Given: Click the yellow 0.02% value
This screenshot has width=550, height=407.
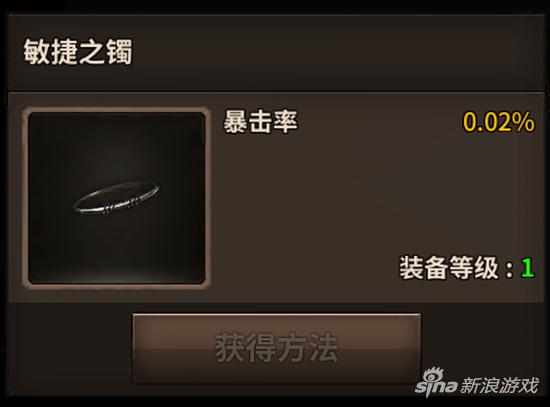Looking at the screenshot, I should [499, 122].
